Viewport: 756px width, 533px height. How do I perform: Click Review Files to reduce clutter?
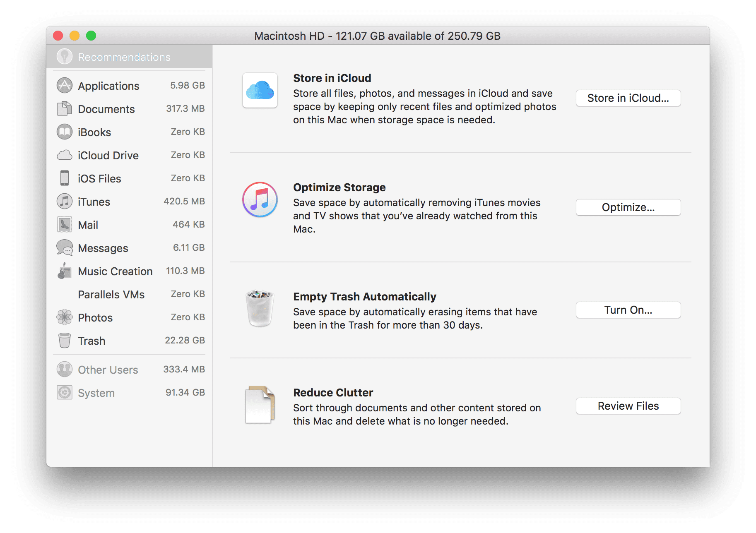pyautogui.click(x=628, y=406)
